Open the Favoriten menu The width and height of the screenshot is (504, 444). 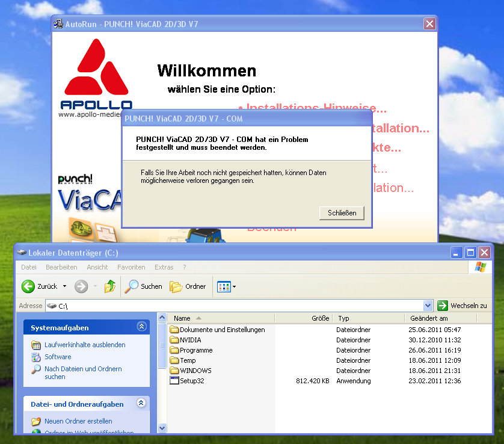131,267
